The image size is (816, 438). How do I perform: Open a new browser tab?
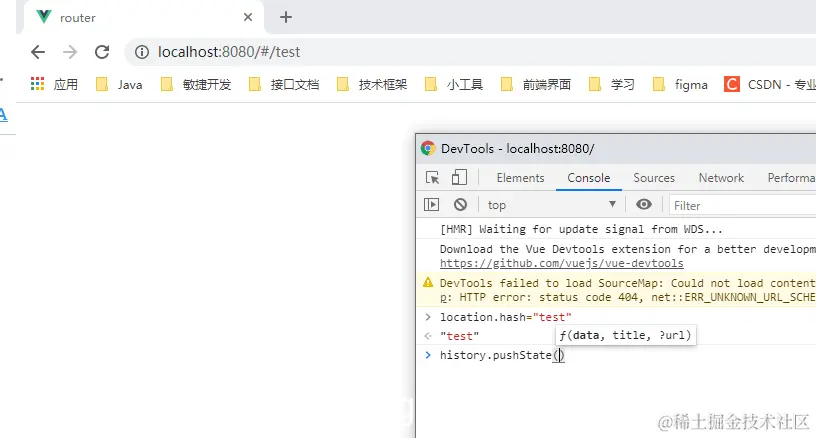coord(286,17)
